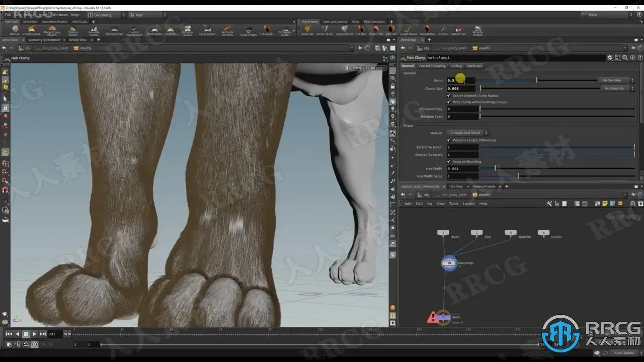The height and width of the screenshot is (362, 644).
Task: Click the Create Guides shelf tool
Action: pos(31,30)
